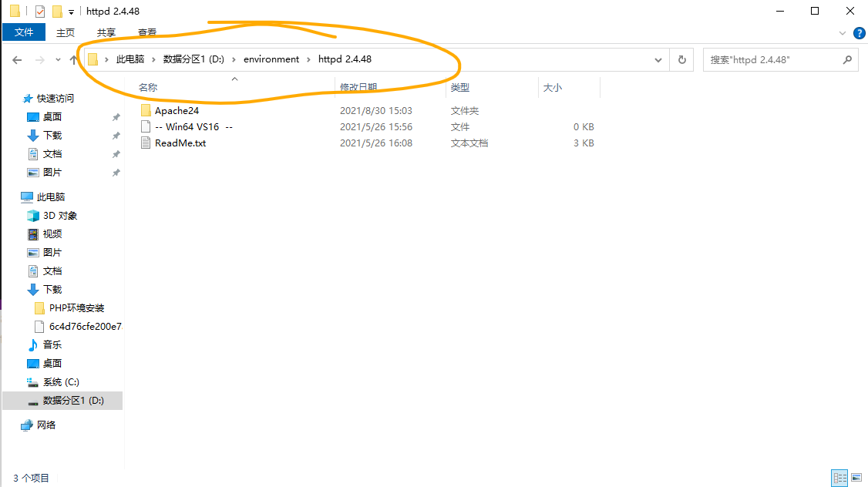
Task: Go up one folder level
Action: click(73, 60)
